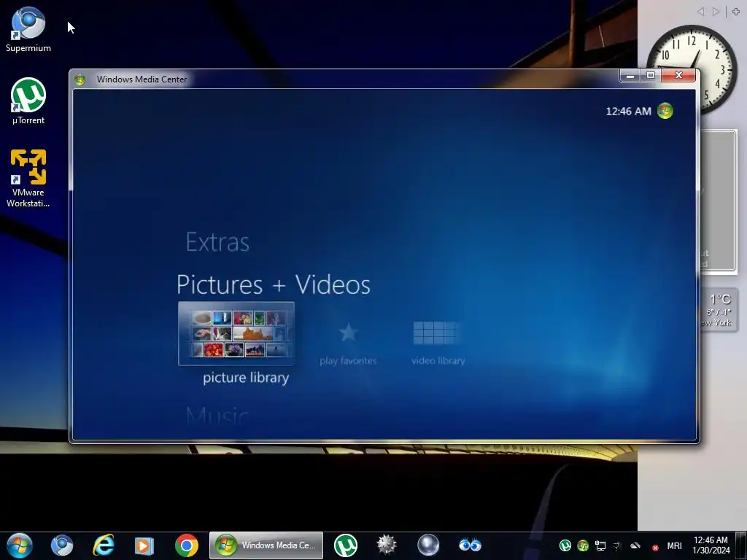Viewport: 747px width, 560px height.
Task: Click the sidebar previous gadgets arrow
Action: coord(700,12)
